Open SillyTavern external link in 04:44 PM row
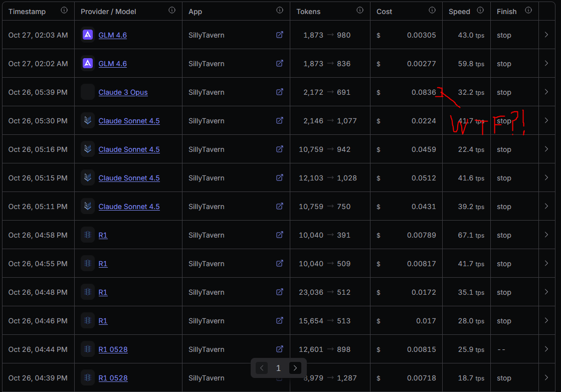 (x=280, y=349)
